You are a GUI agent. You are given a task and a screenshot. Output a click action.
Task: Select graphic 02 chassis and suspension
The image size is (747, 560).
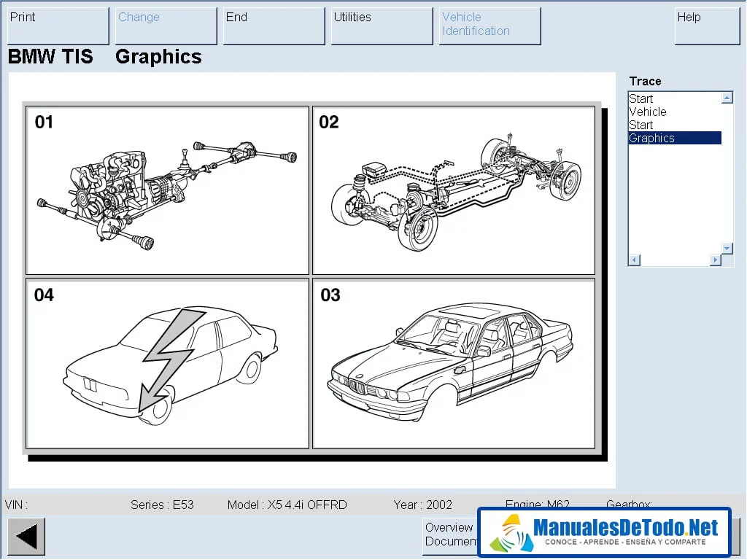coord(454,190)
